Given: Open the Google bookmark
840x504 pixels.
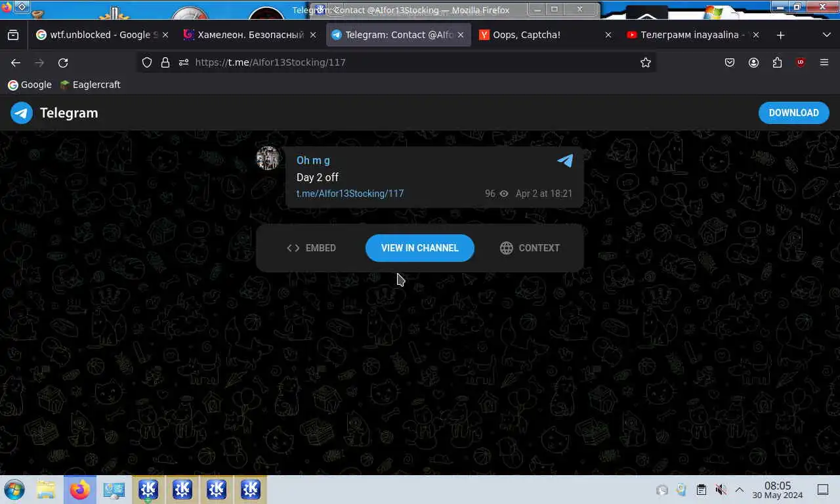Looking at the screenshot, I should [30, 85].
